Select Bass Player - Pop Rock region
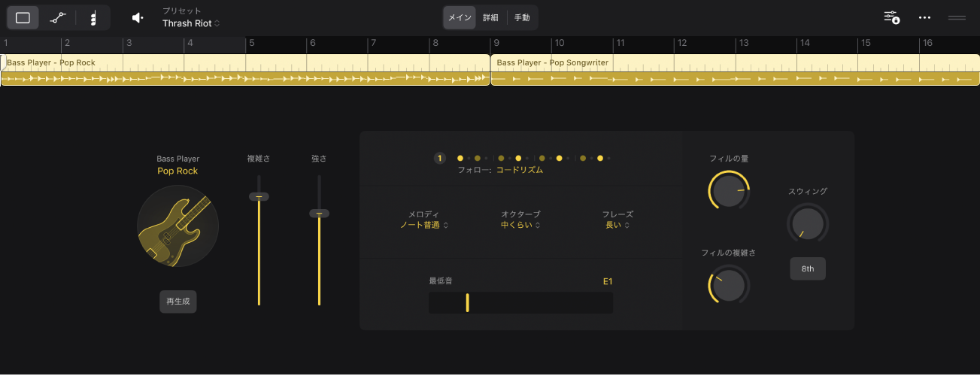The width and height of the screenshot is (980, 376). click(x=245, y=70)
